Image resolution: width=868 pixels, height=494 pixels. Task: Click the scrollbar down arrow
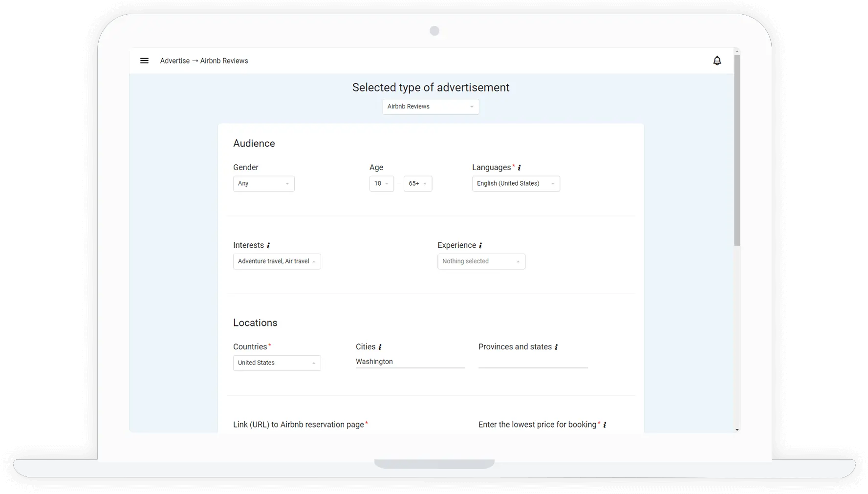point(737,430)
